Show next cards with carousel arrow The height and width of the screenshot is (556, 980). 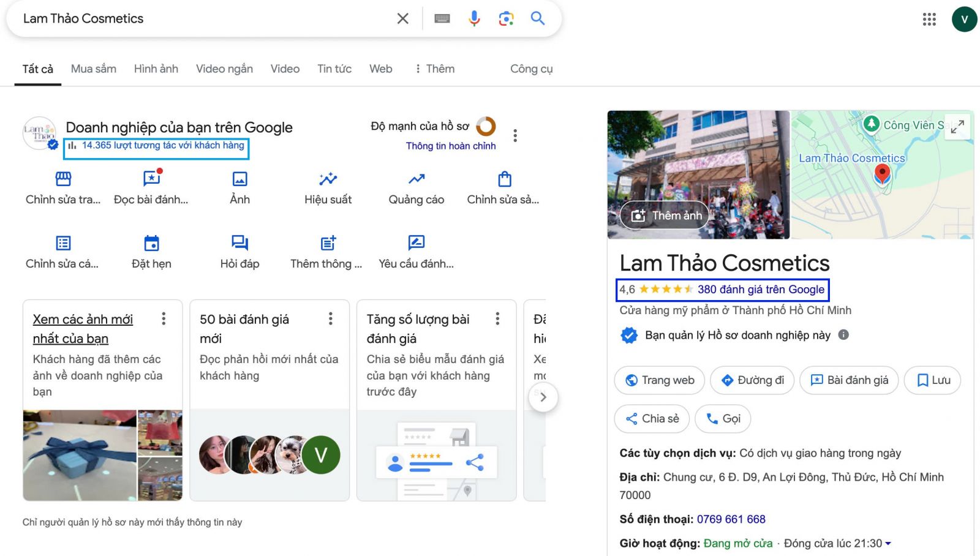(x=543, y=397)
